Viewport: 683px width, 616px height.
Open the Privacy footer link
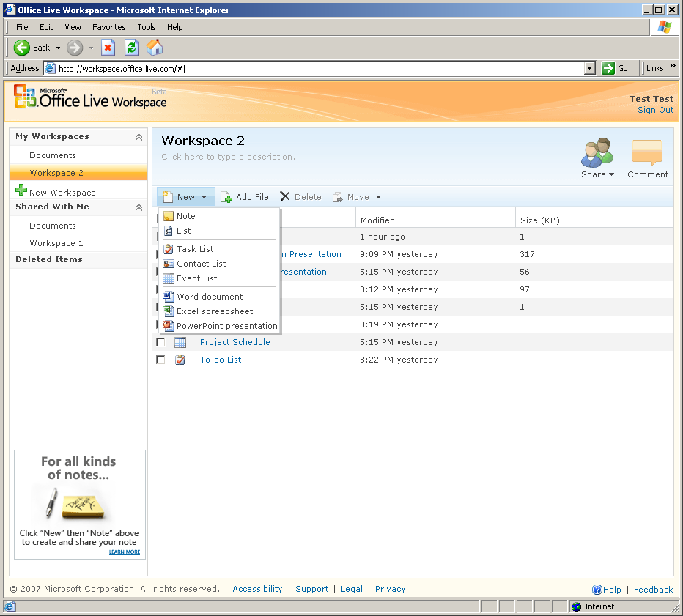click(x=391, y=589)
